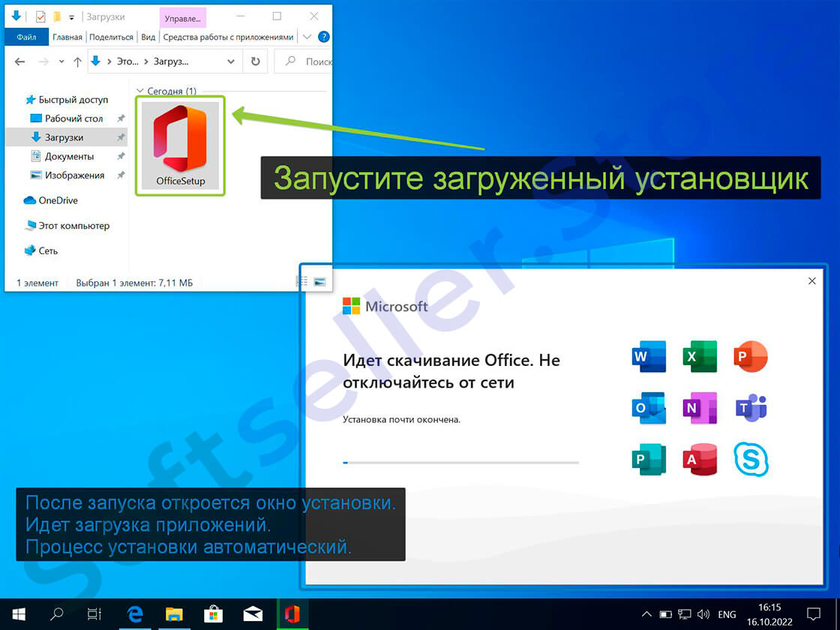The width and height of the screenshot is (840, 630).
Task: Minimize the Explorer Загрузки window
Action: 240,16
